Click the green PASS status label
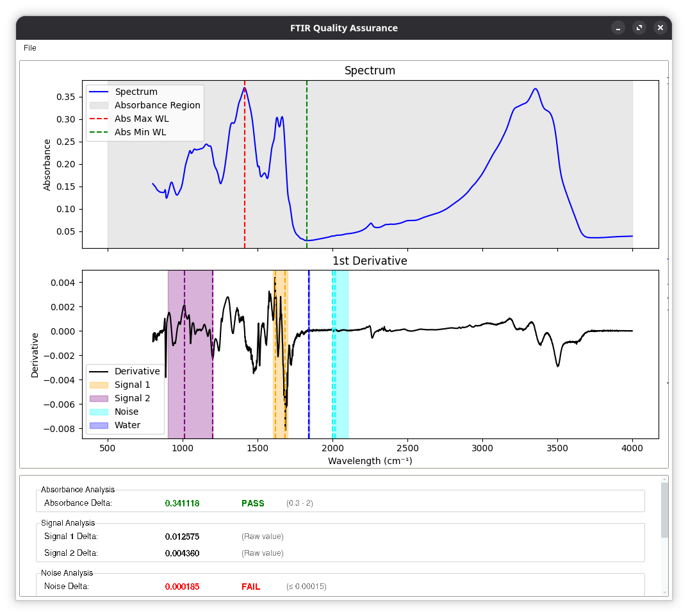 click(x=252, y=504)
